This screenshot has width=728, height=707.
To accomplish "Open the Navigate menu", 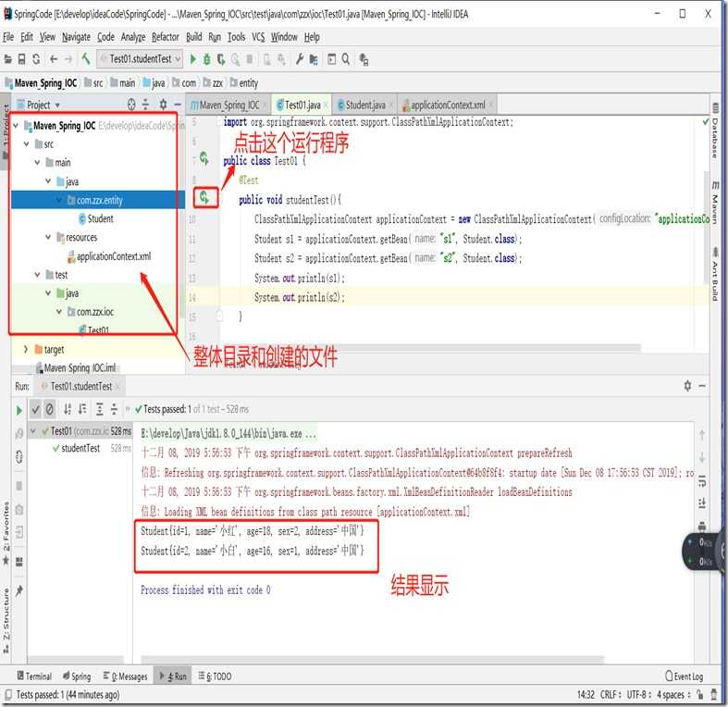I will (76, 37).
